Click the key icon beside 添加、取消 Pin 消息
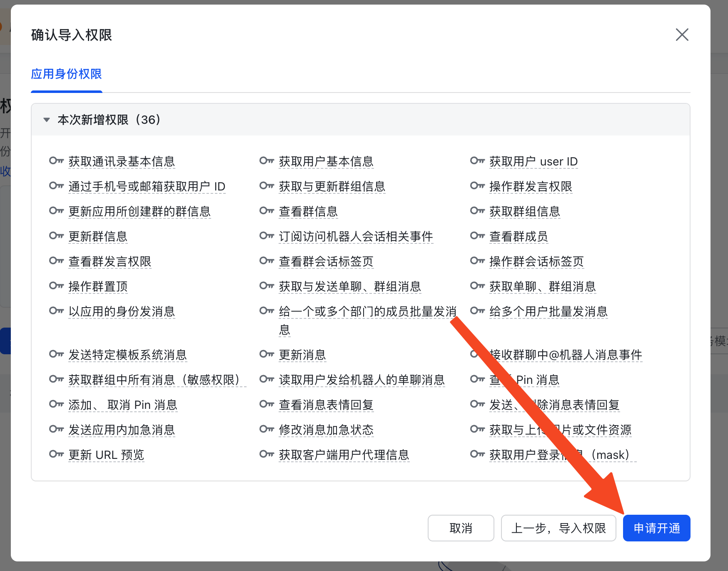 (x=57, y=405)
